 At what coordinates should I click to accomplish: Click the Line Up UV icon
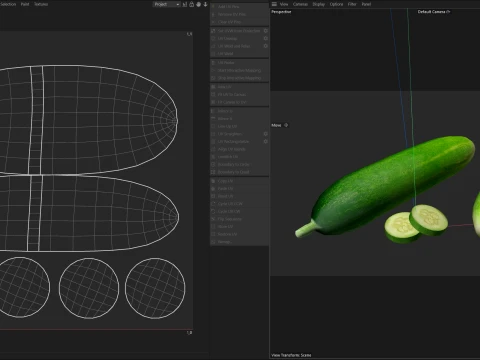click(213, 126)
